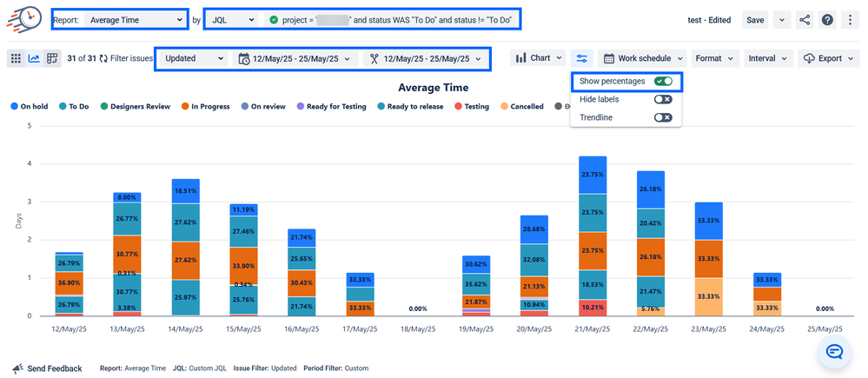Screen dimensions: 868x378
Task: Enable the Hide labels toggle
Action: pos(663,99)
